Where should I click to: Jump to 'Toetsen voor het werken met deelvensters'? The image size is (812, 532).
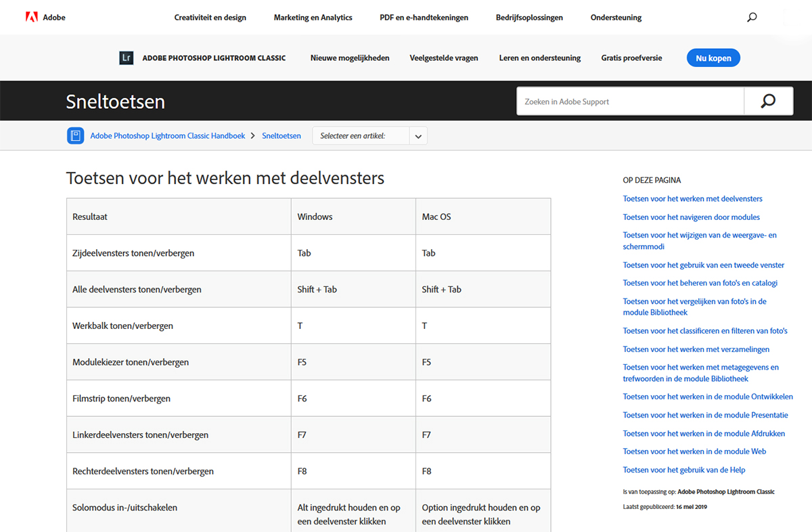click(x=692, y=199)
